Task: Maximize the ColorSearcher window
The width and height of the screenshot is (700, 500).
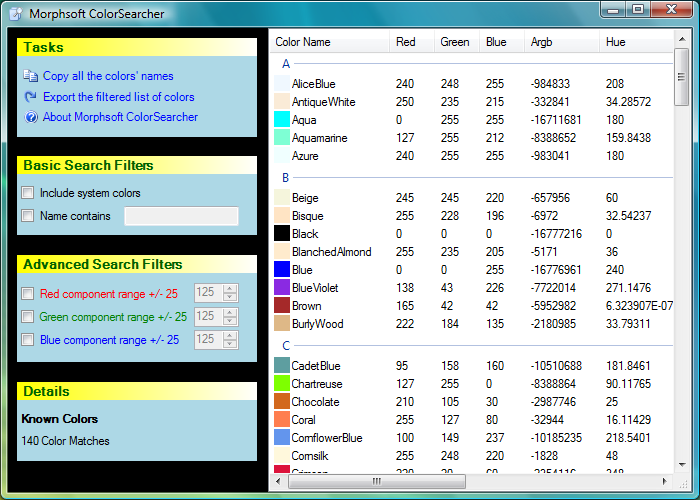Action: click(x=638, y=10)
